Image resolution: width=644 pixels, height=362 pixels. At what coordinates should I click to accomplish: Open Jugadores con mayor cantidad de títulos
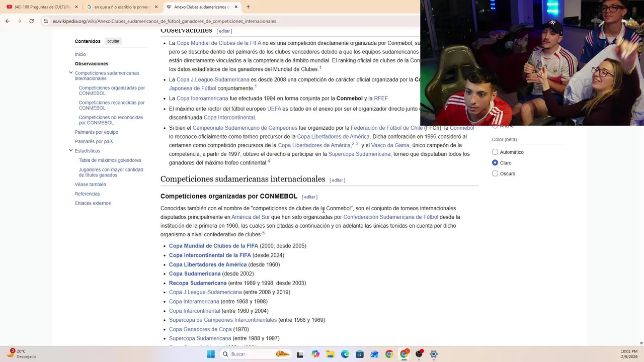coord(111,172)
